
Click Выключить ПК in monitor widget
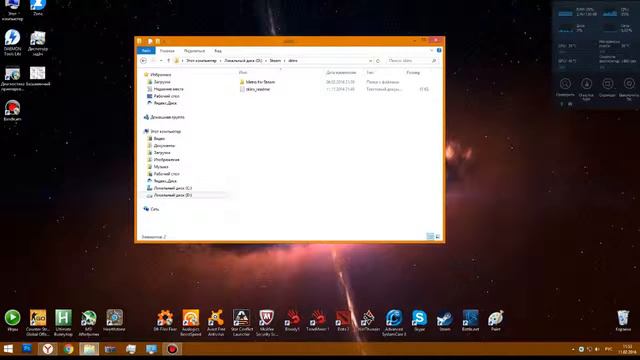click(x=629, y=88)
